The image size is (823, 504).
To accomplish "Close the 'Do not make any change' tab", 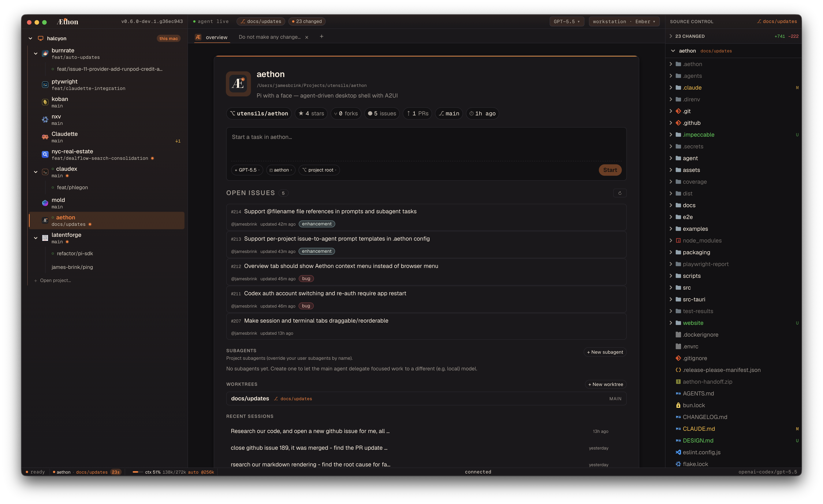I will click(307, 37).
